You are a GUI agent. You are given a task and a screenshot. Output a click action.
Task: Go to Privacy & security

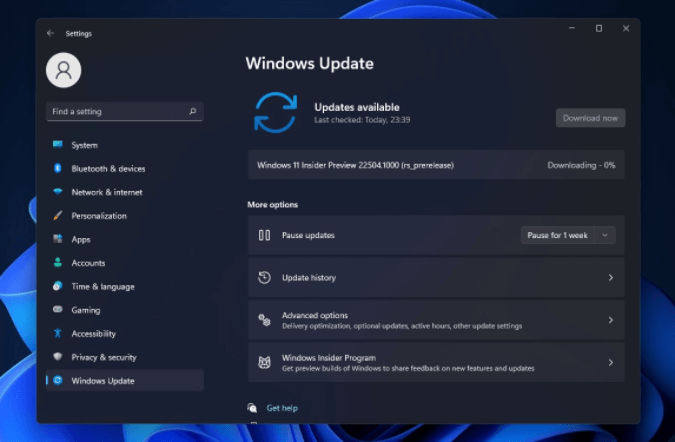click(x=125, y=357)
